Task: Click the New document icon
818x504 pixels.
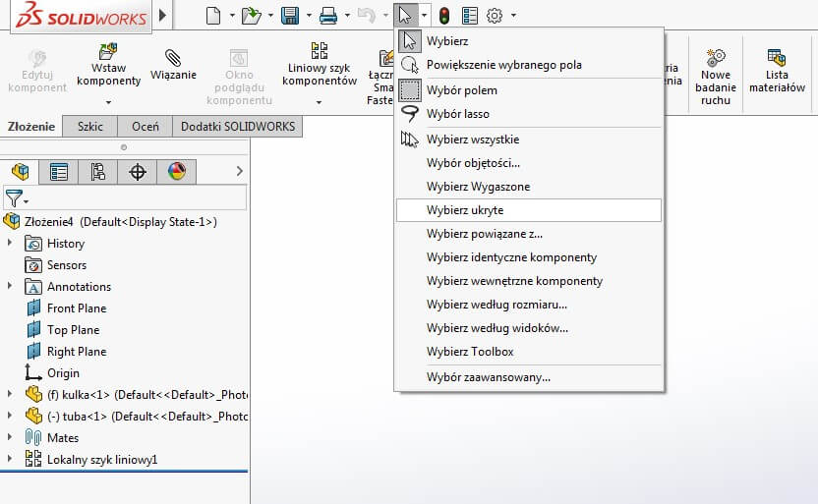Action: pyautogui.click(x=213, y=16)
